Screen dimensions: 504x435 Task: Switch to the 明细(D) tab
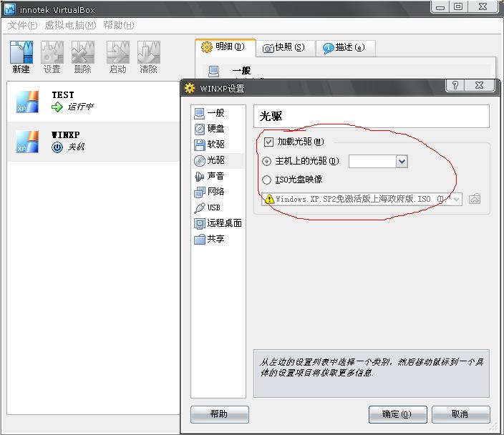(x=226, y=47)
